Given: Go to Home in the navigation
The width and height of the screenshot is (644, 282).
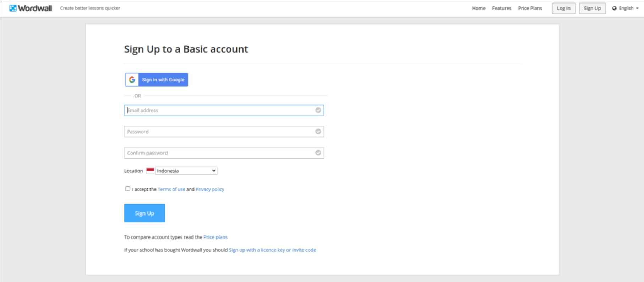Looking at the screenshot, I should pos(479,8).
